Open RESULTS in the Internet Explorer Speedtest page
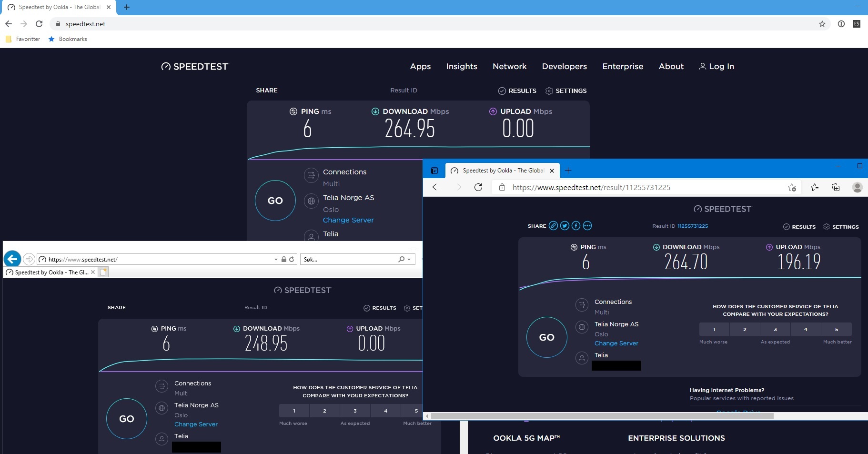 (380, 308)
